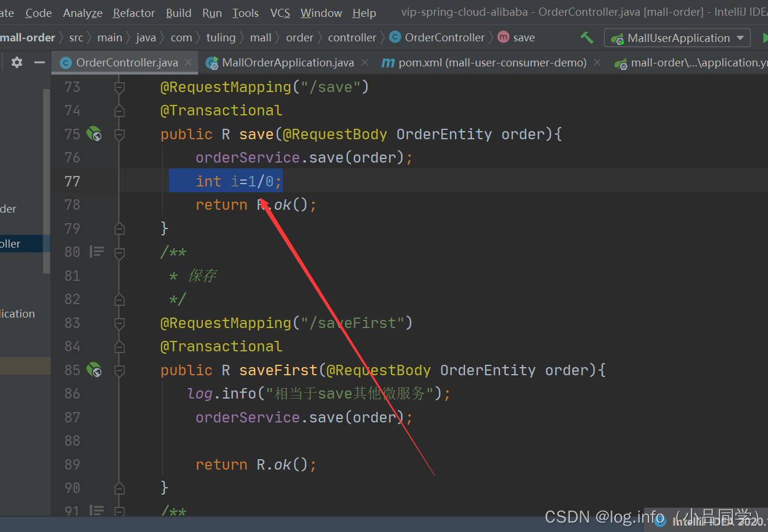Open the Build menu
768x532 pixels.
pos(178,13)
